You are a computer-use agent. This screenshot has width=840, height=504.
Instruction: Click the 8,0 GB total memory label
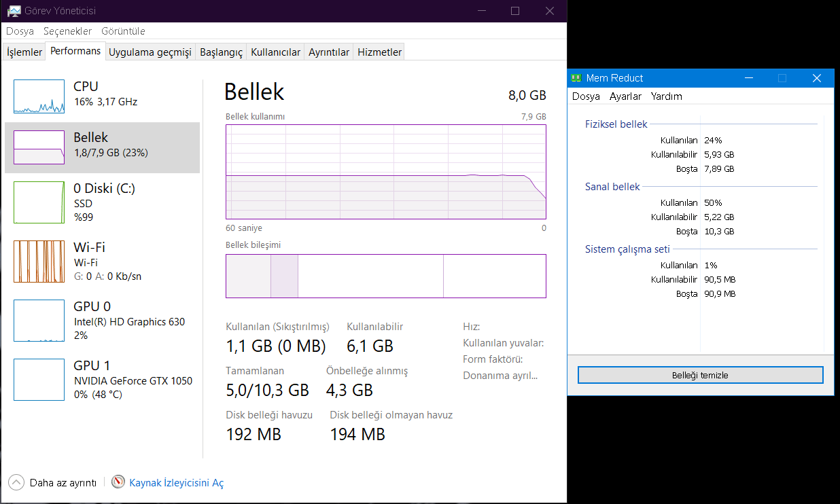527,94
